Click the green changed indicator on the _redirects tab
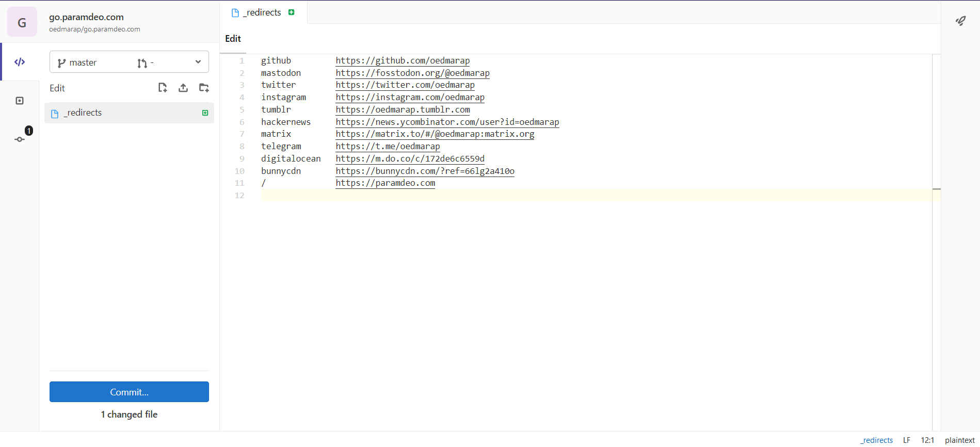Viewport: 980px width, 447px height. (292, 12)
